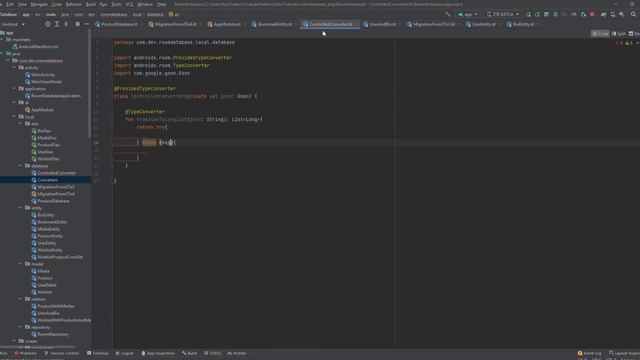Hide the Project panel with minus icon
This screenshot has width=640, height=360.
pyautogui.click(x=87, y=24)
